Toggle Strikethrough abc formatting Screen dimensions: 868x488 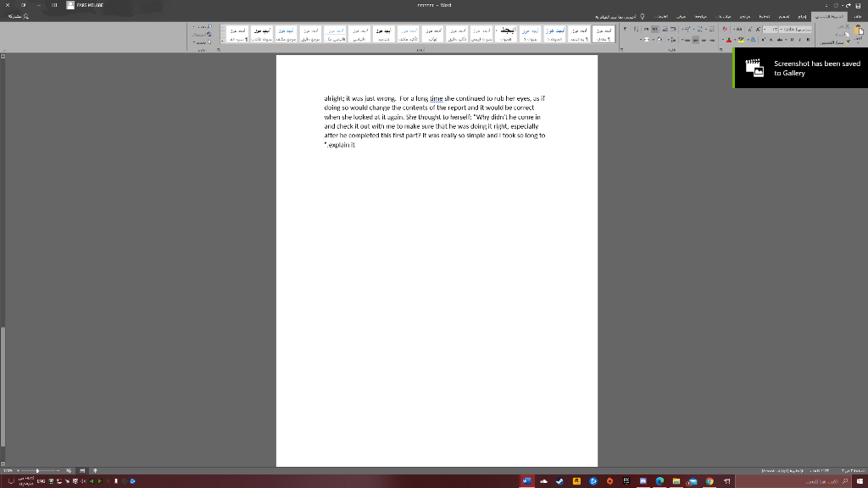point(780,40)
